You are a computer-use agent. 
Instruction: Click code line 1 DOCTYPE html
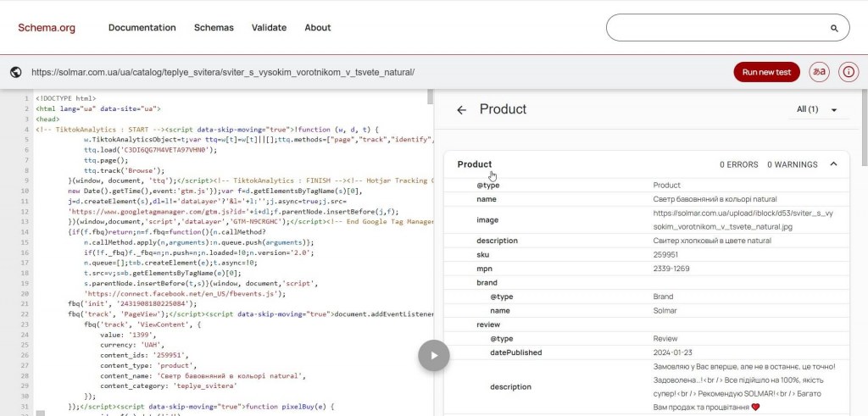(66, 98)
